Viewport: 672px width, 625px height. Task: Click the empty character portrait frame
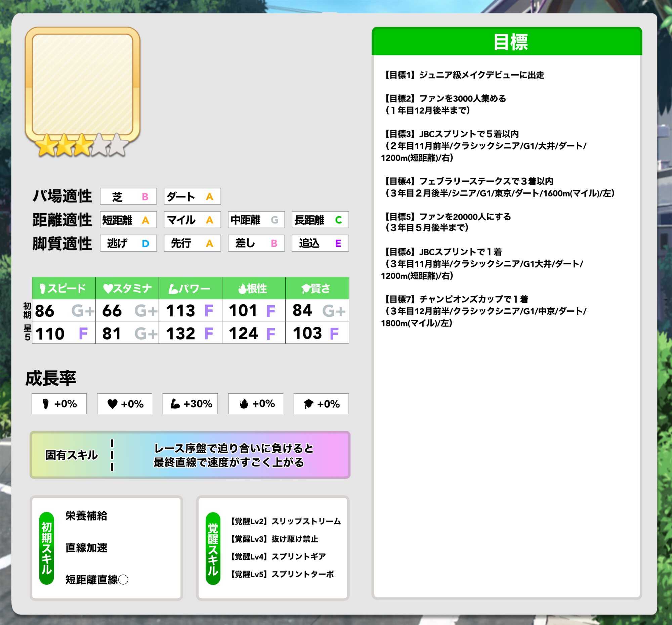(82, 84)
